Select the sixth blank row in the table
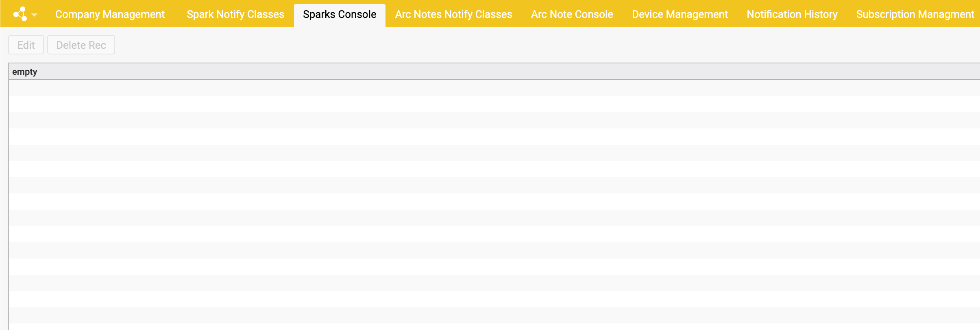The height and width of the screenshot is (330, 980). (488, 169)
